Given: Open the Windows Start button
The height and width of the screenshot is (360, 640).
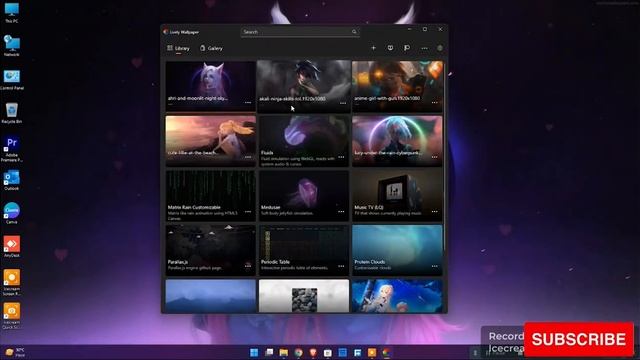Looking at the screenshot, I should coord(254,352).
